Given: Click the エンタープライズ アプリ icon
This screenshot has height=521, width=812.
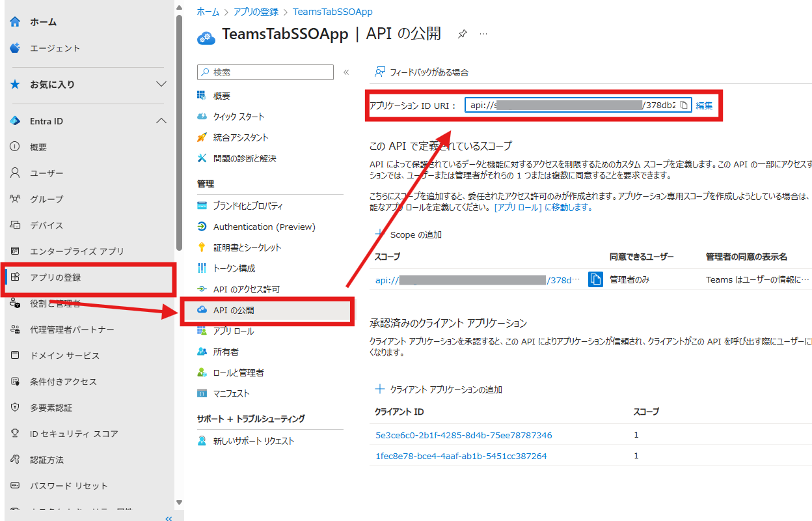Looking at the screenshot, I should pyautogui.click(x=15, y=251).
